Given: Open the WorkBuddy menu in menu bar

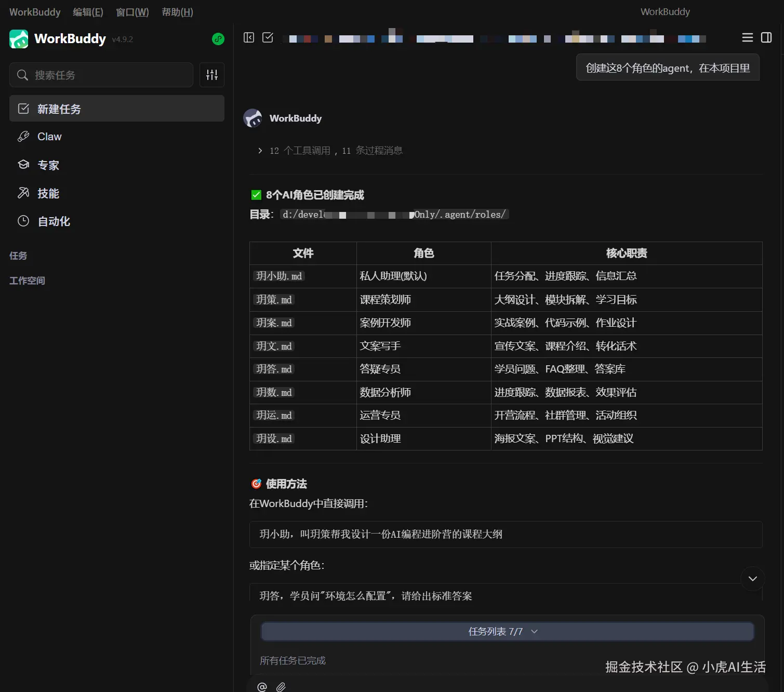Looking at the screenshot, I should (35, 12).
